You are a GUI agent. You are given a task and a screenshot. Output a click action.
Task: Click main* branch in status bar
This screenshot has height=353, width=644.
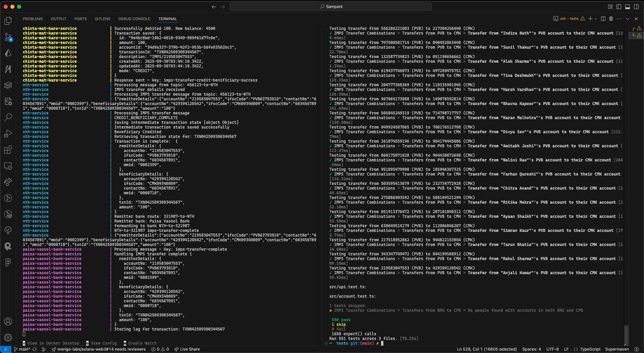[x=21, y=349]
